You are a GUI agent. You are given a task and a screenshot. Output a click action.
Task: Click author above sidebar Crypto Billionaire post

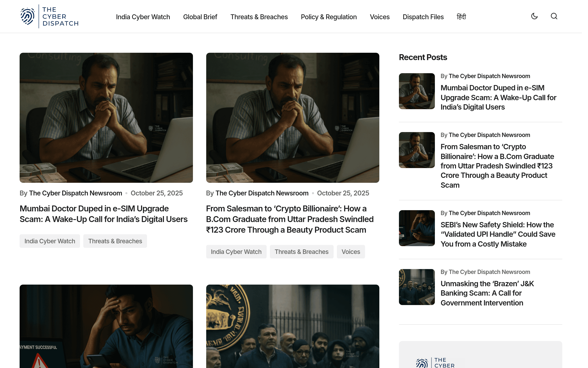489,135
